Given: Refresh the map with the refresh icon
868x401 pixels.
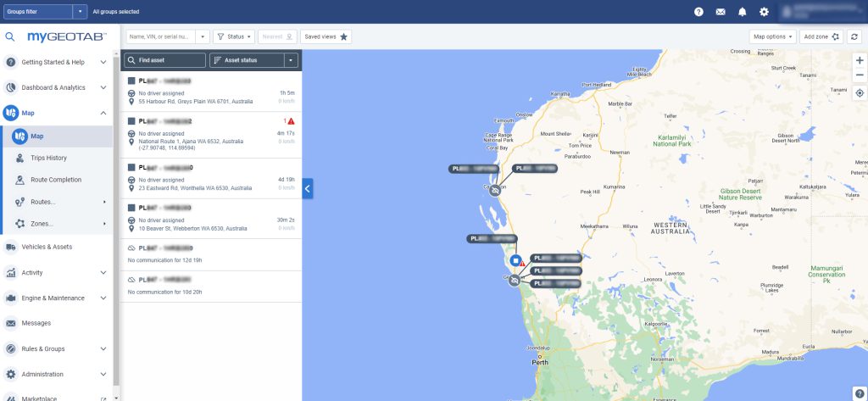Looking at the screenshot, I should coord(855,36).
